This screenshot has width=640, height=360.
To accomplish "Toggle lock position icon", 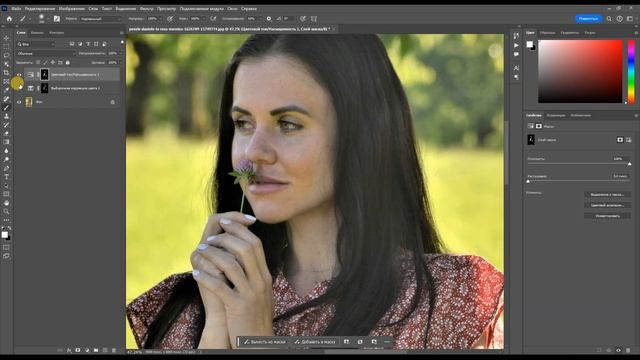I will pyautogui.click(x=53, y=62).
